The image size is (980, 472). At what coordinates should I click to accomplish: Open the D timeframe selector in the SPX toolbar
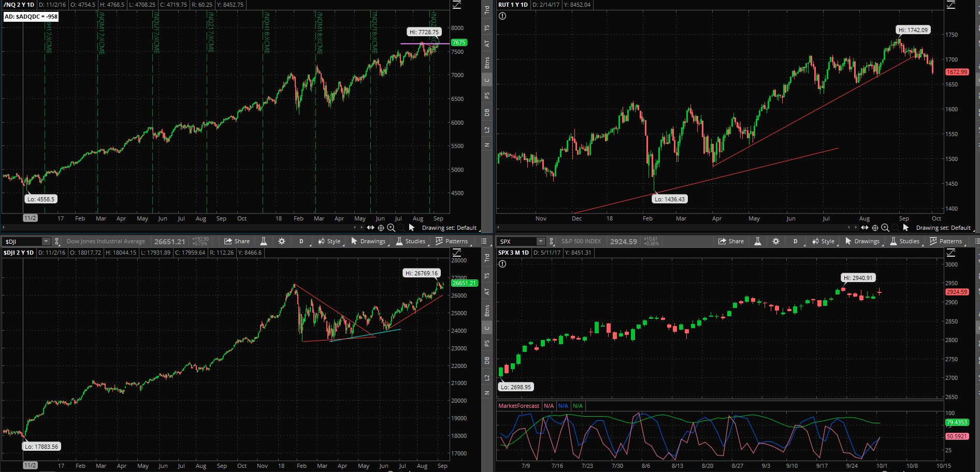796,241
